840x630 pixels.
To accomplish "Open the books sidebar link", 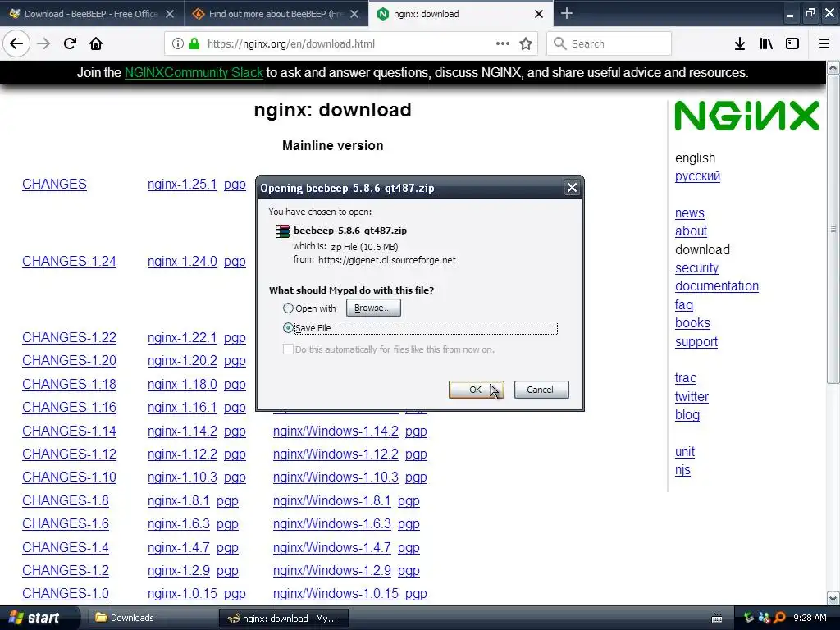I will [x=692, y=322].
